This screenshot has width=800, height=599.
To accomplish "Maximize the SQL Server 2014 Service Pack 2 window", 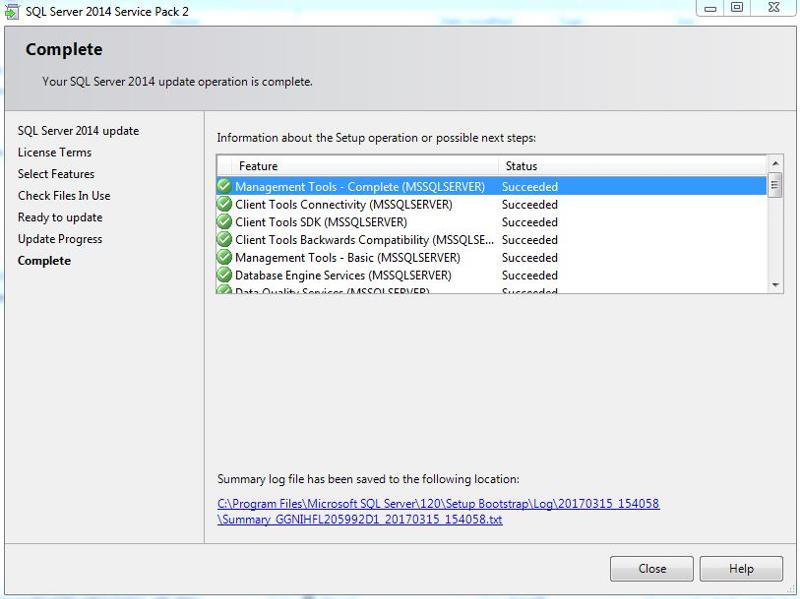I will (x=737, y=8).
